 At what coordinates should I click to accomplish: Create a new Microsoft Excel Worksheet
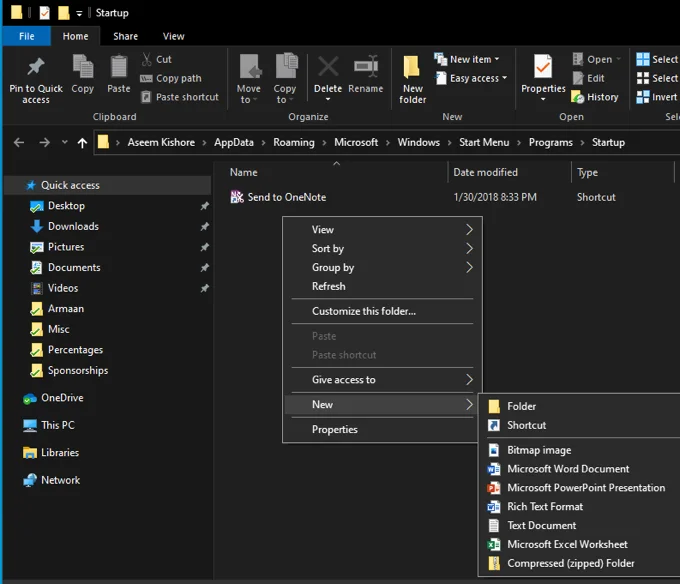(579, 545)
